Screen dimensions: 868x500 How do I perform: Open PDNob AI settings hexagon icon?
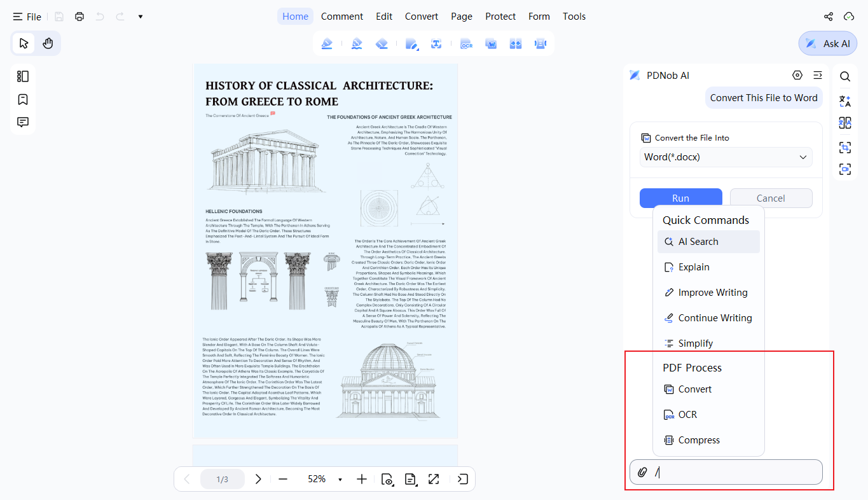tap(797, 75)
